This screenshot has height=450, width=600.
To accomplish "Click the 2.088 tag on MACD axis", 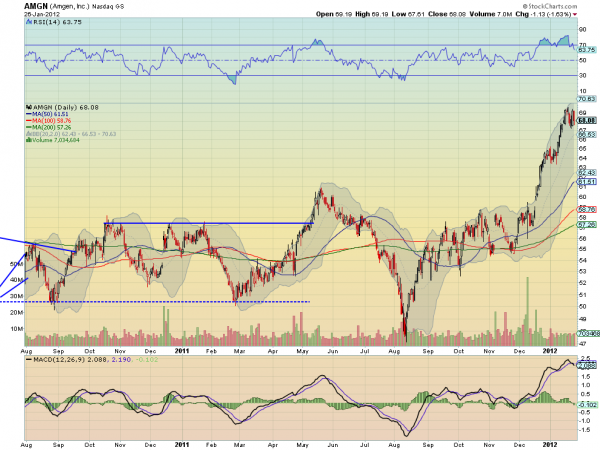I will point(588,366).
